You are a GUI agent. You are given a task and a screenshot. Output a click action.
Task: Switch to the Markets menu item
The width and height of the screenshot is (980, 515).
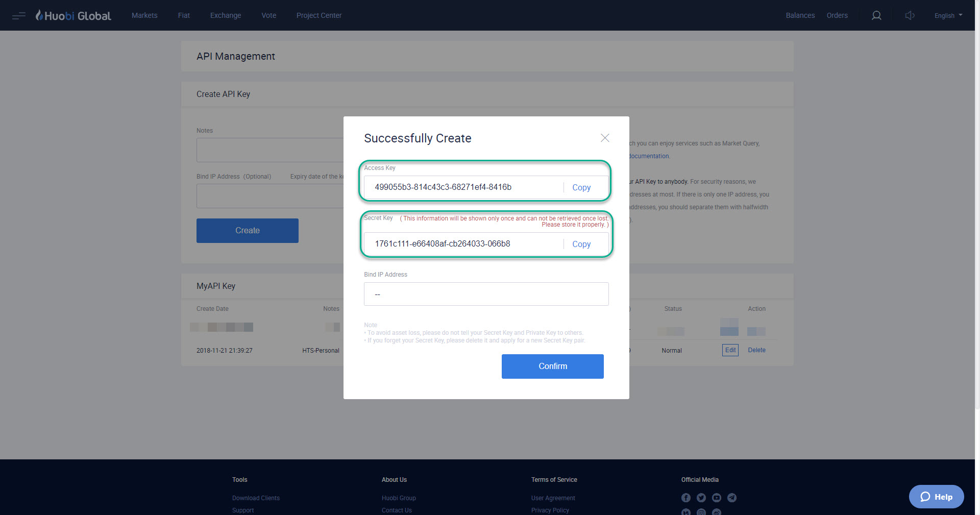(x=144, y=15)
